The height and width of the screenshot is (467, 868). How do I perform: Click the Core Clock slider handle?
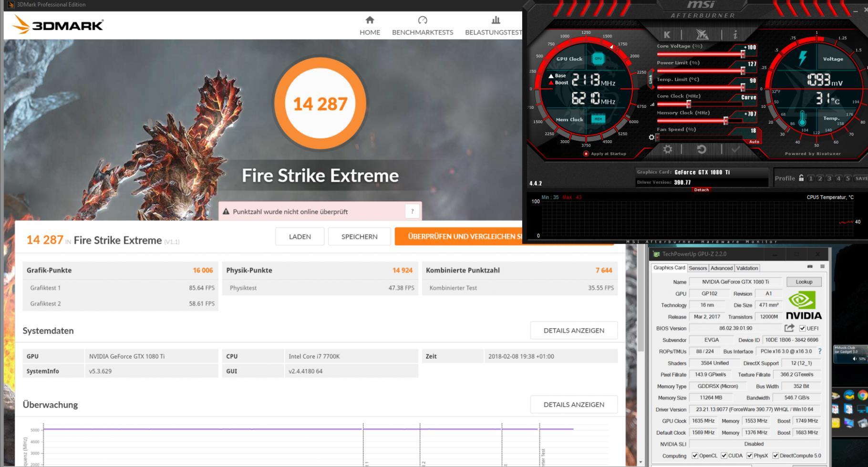(688, 104)
